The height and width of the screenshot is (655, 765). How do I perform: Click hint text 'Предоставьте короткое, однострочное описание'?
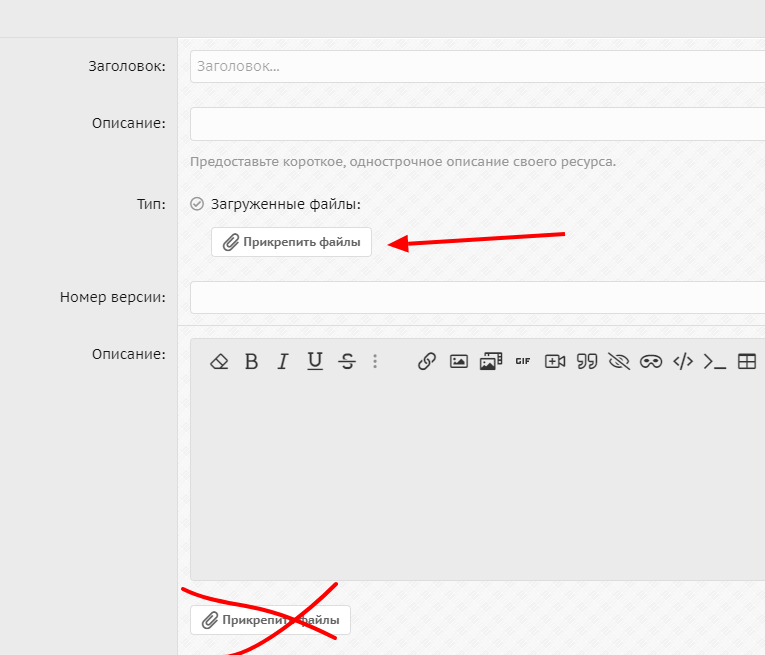pos(403,161)
